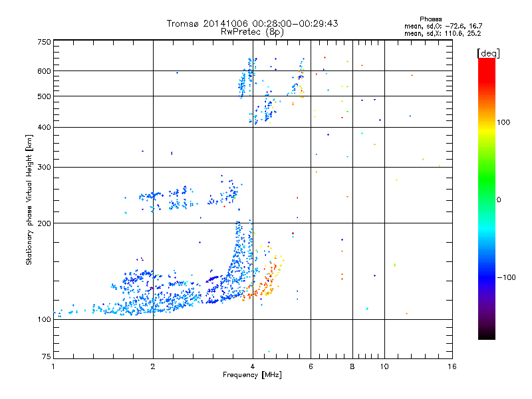The width and height of the screenshot is (532, 399).
Task: Click the green band of the colorbar near 0
Action: (487, 185)
